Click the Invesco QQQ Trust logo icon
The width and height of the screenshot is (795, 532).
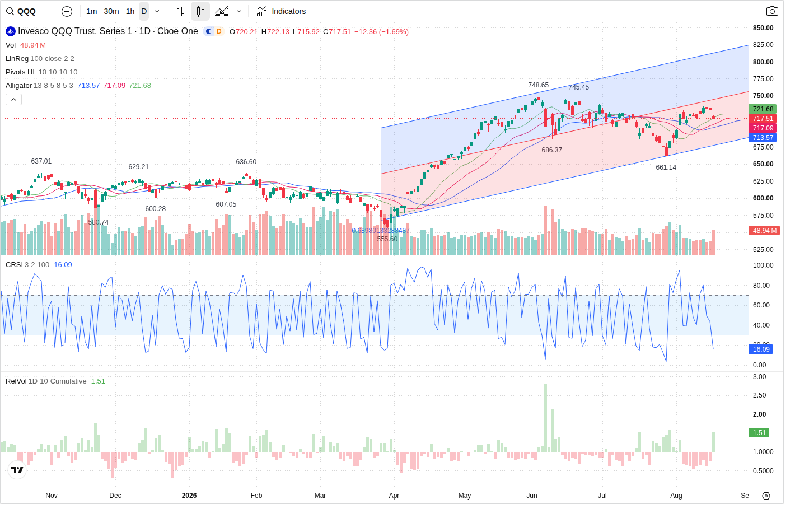pyautogui.click(x=11, y=31)
